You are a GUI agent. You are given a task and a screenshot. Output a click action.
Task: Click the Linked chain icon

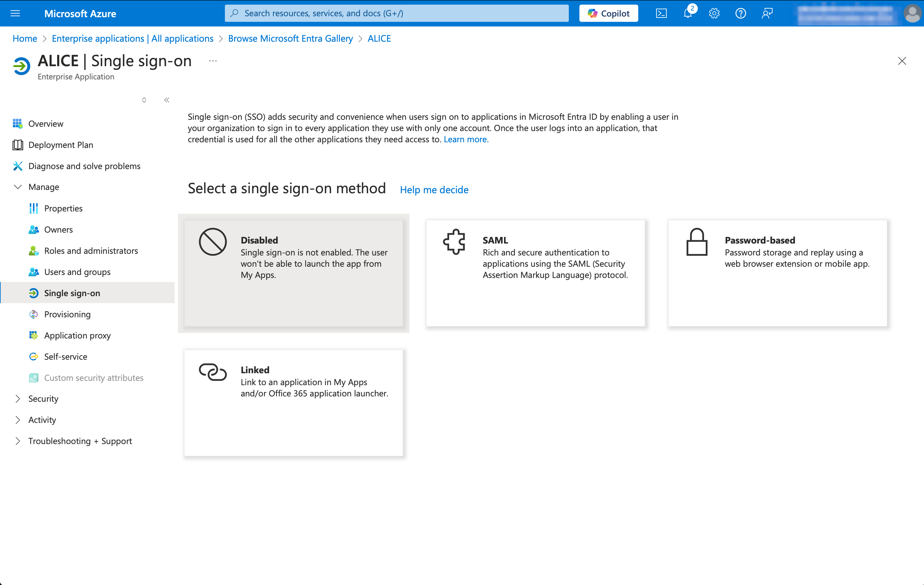pos(213,372)
